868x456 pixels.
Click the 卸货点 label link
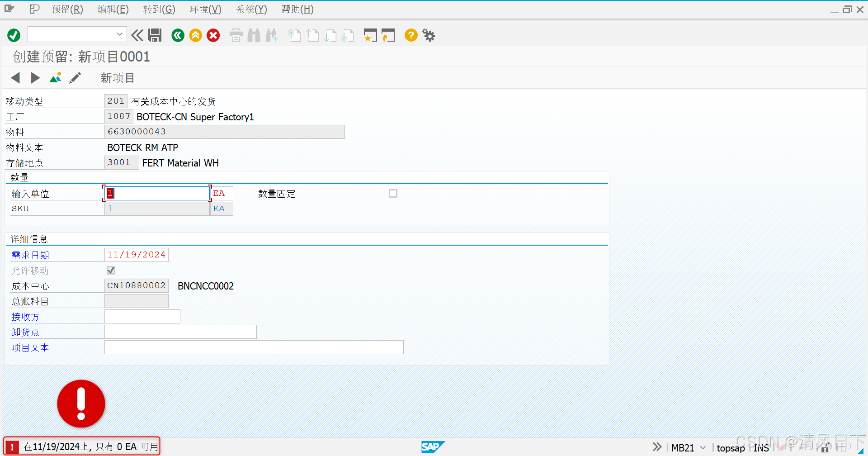26,332
